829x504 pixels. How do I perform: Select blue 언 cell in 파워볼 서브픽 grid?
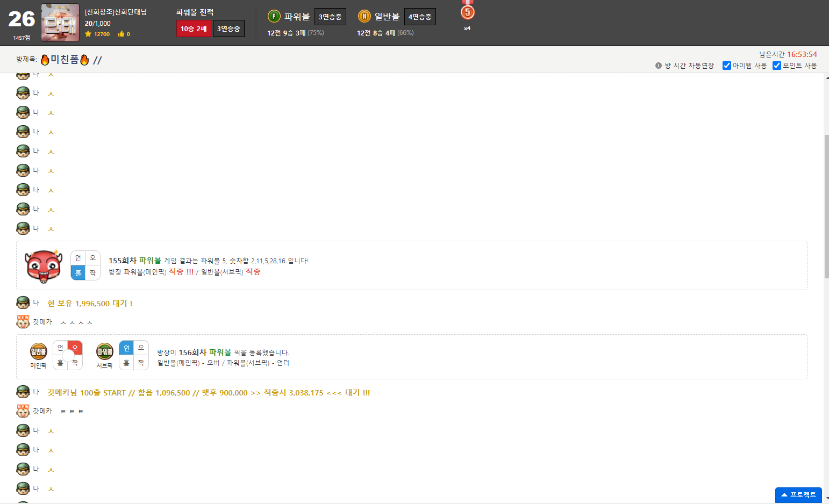(x=126, y=348)
